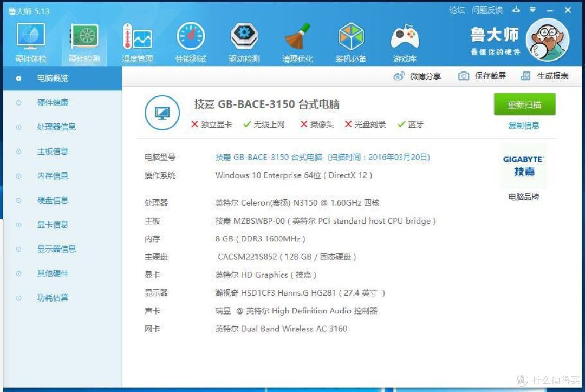Click the GIGABYTE 技嘉 brand logo
The width and height of the screenshot is (585, 392).
[523, 166]
